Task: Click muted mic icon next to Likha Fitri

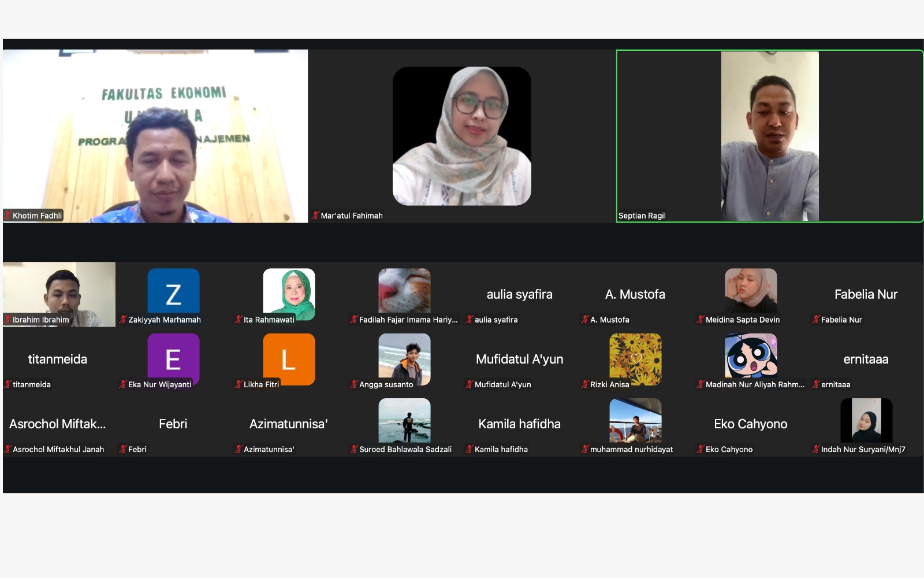Action: click(239, 384)
